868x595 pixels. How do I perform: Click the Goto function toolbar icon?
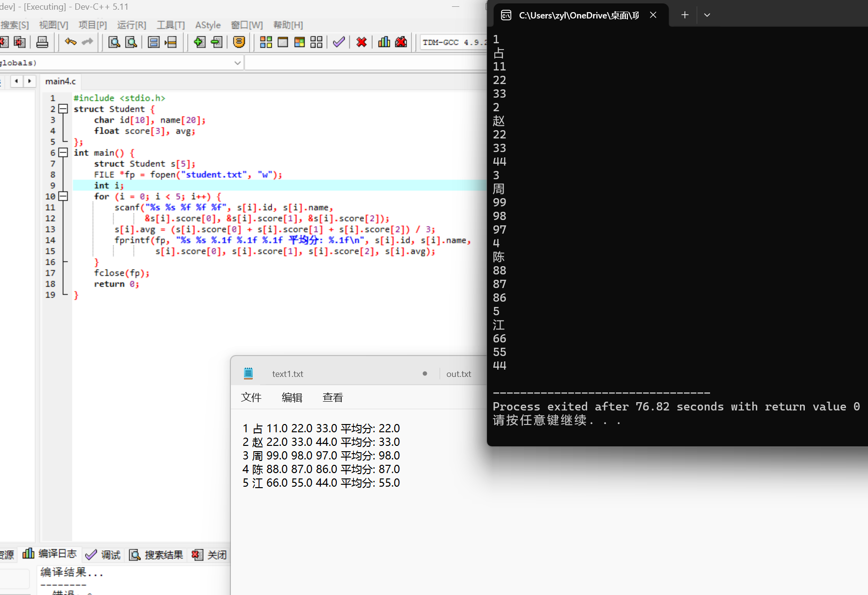click(154, 42)
